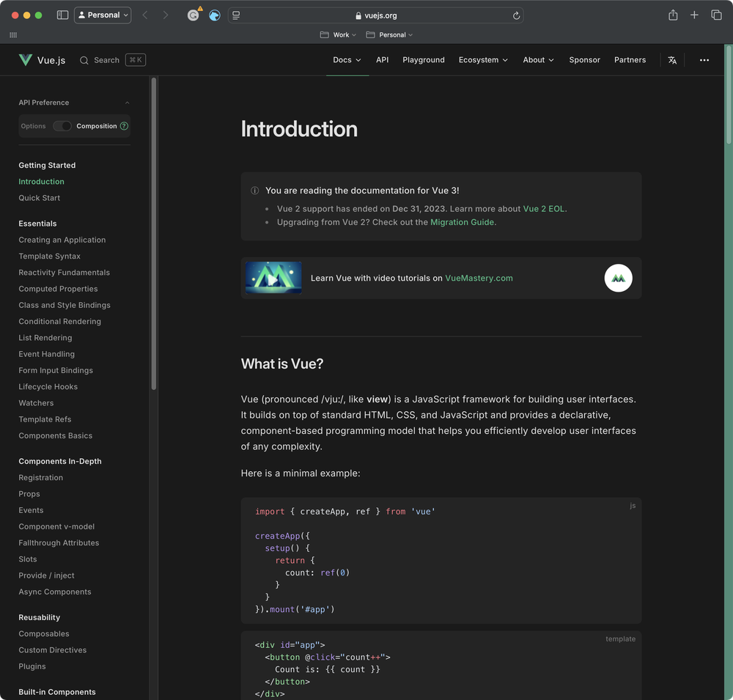Go back with the Safari back arrow

pos(145,15)
